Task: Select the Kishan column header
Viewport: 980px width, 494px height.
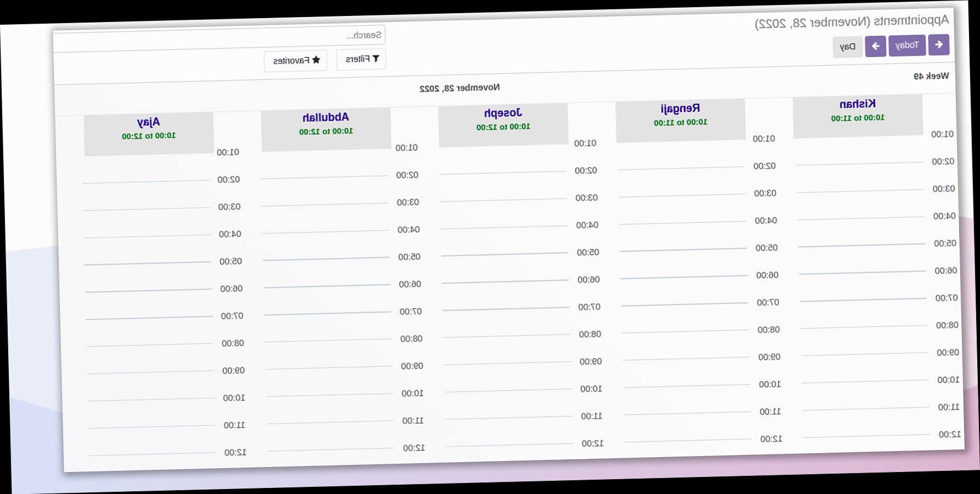Action: point(857,110)
